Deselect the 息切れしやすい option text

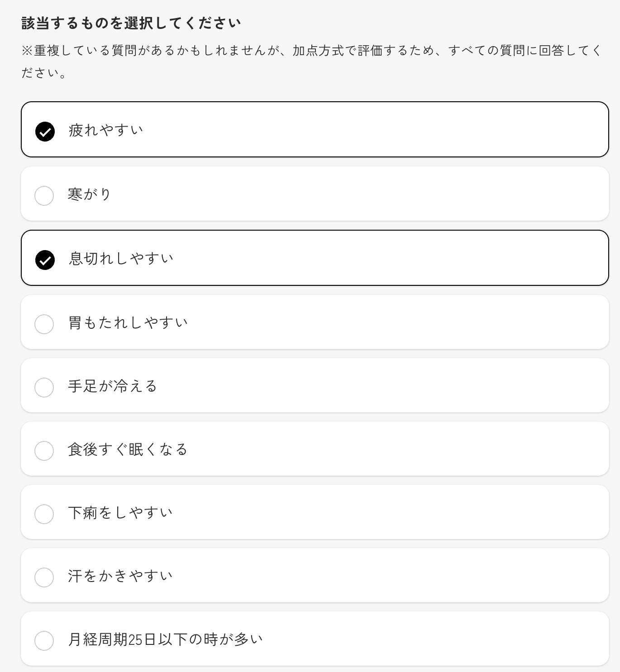pos(121,258)
